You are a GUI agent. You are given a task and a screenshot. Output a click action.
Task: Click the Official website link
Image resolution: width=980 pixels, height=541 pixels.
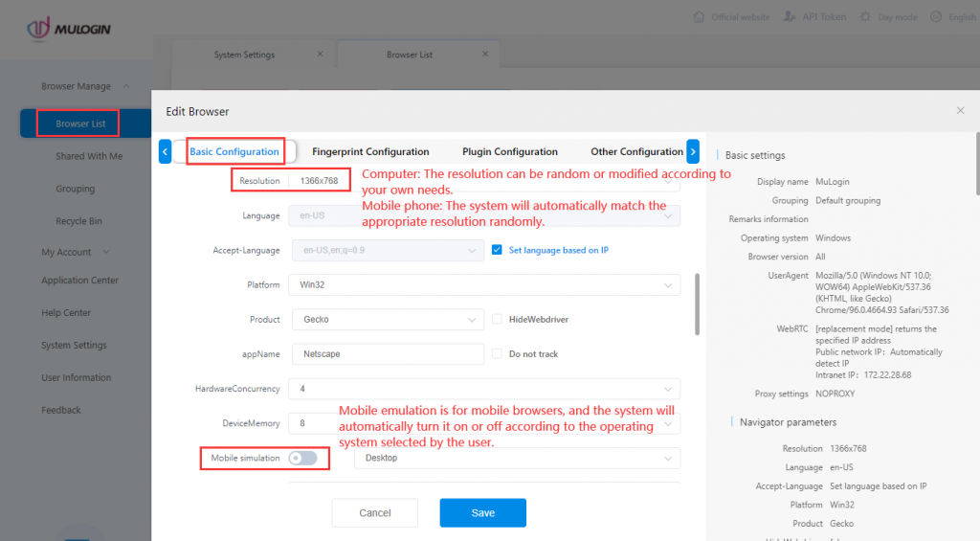741,17
